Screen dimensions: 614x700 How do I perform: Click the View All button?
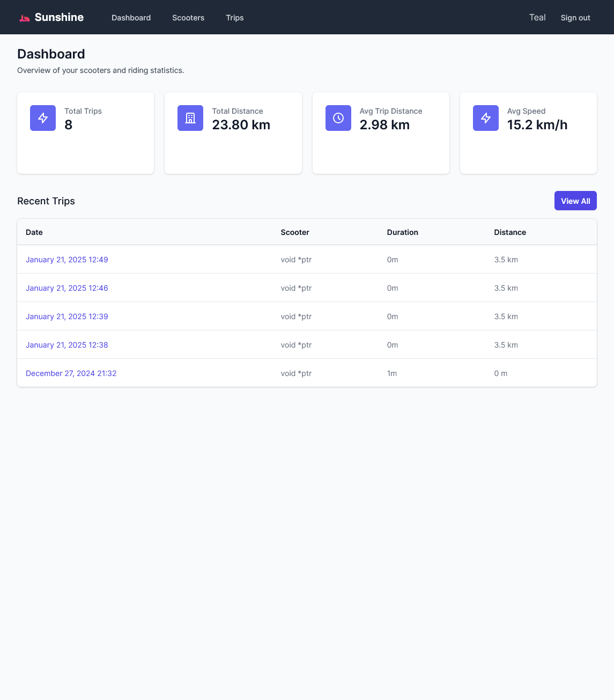pyautogui.click(x=575, y=201)
